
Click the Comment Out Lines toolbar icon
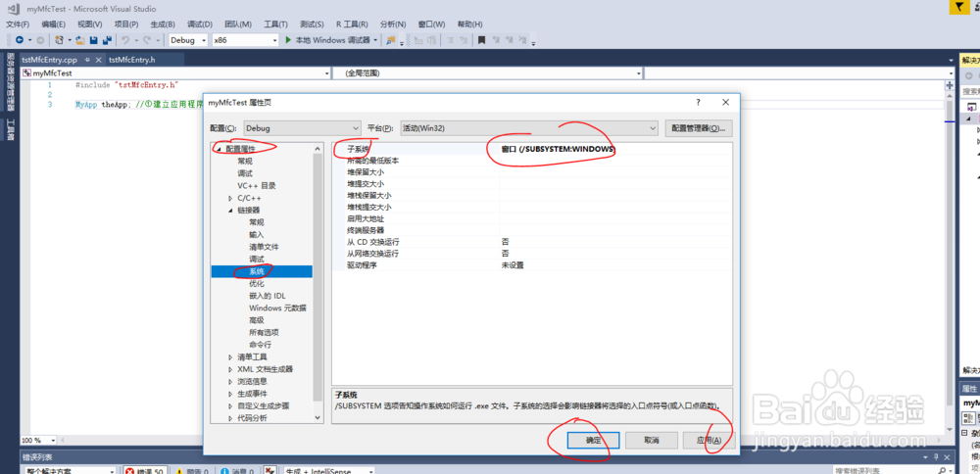click(448, 40)
